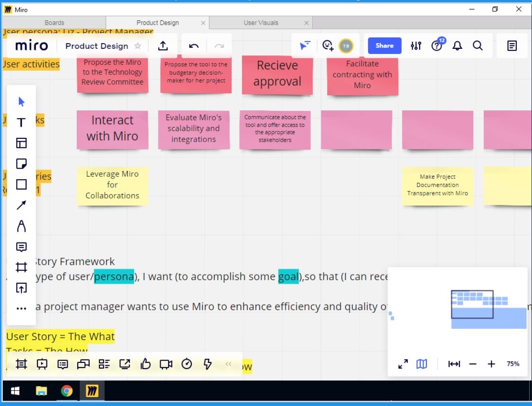Viewport: 532px width, 406px height.
Task: Select the Frame tool in left toolbar
Action: coord(21,267)
